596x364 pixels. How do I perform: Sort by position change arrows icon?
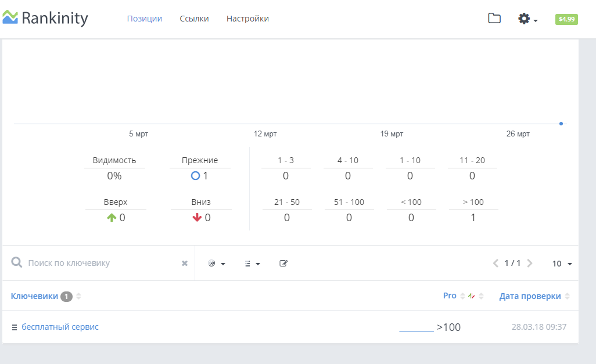point(472,296)
